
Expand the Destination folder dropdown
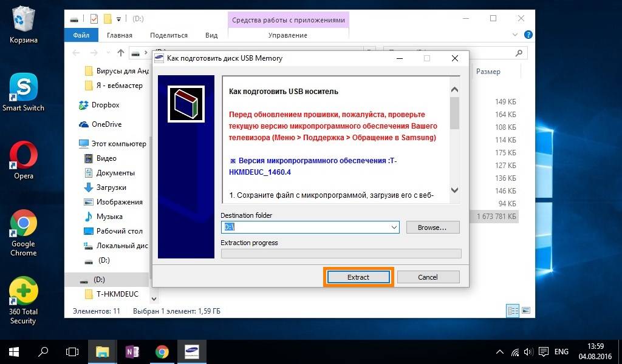coord(394,227)
